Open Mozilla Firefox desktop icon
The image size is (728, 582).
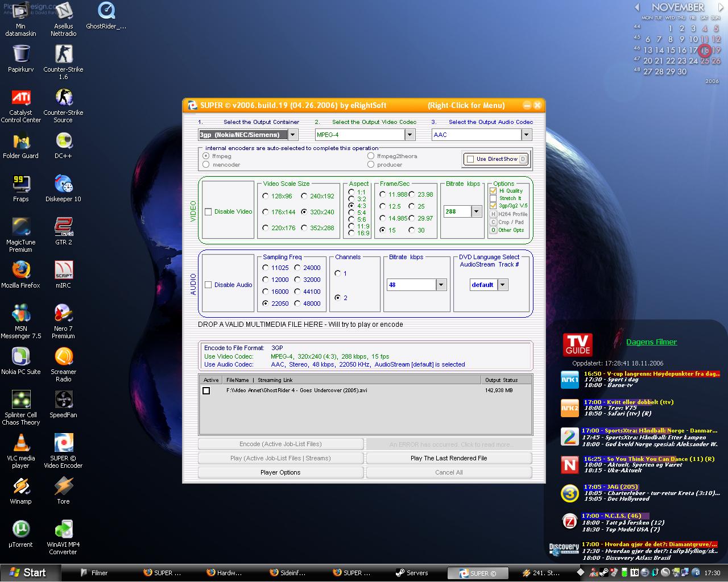pyautogui.click(x=21, y=275)
